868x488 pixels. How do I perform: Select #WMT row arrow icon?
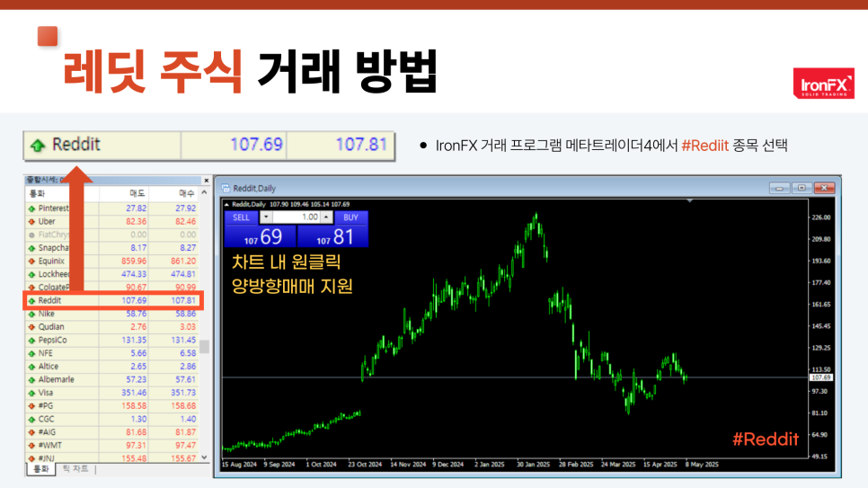click(31, 446)
